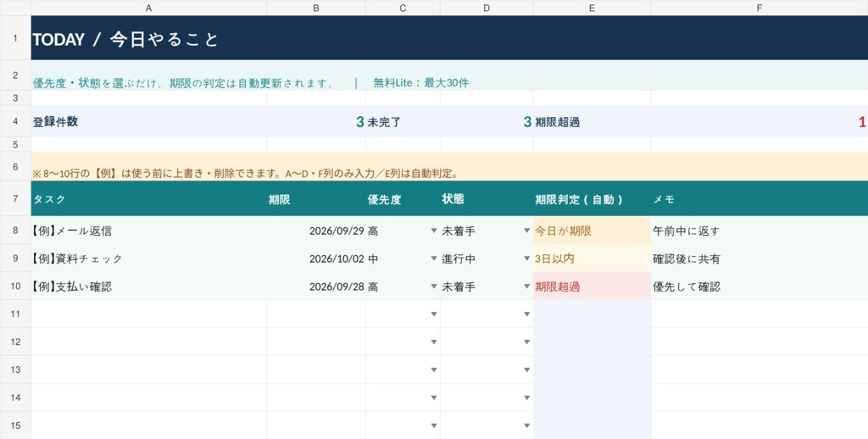
Task: Open status dropdown arrow in row 13
Action: (x=527, y=370)
